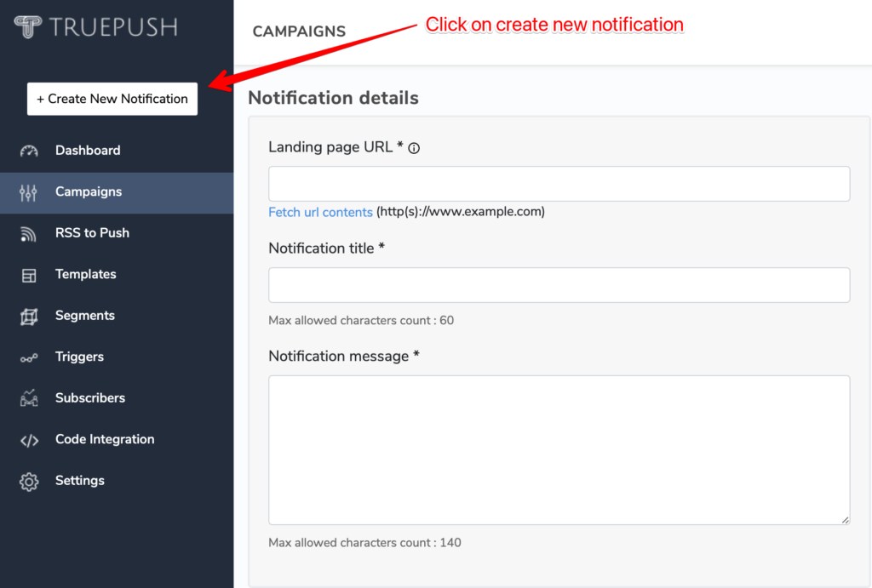Click the Code Integration brackets icon
Screen dimensions: 872x588
[28, 439]
